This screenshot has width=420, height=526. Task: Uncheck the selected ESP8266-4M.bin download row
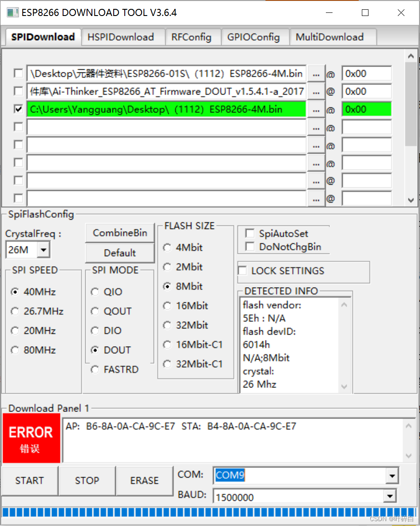pyautogui.click(x=18, y=109)
